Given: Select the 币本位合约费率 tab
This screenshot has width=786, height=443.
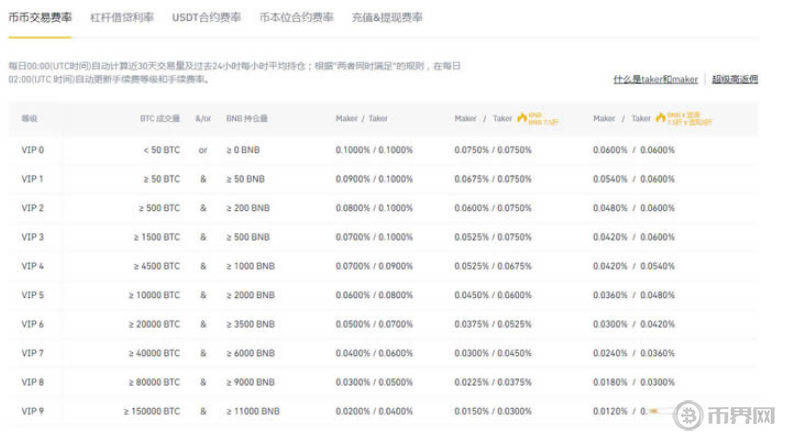Looking at the screenshot, I should point(296,18).
